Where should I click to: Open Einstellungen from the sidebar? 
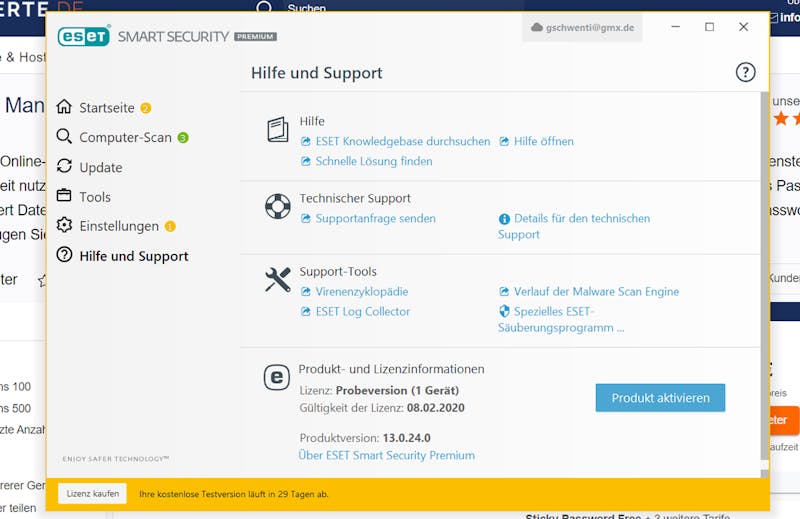(119, 227)
